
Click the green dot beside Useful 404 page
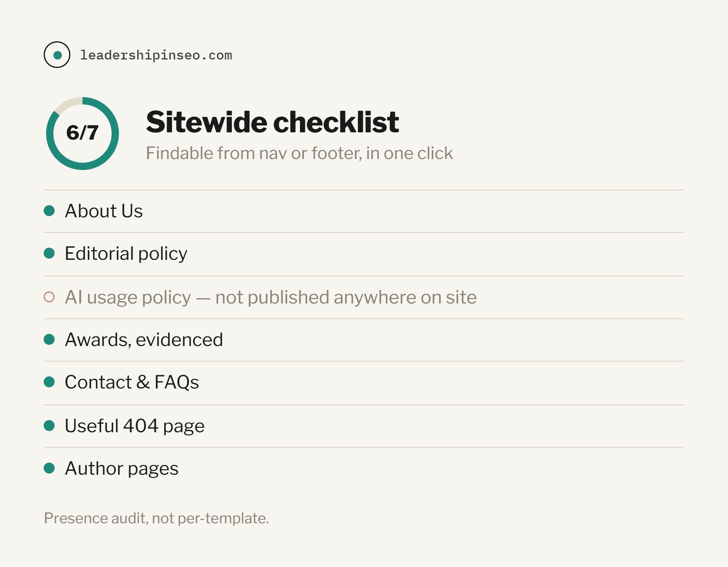tap(49, 426)
